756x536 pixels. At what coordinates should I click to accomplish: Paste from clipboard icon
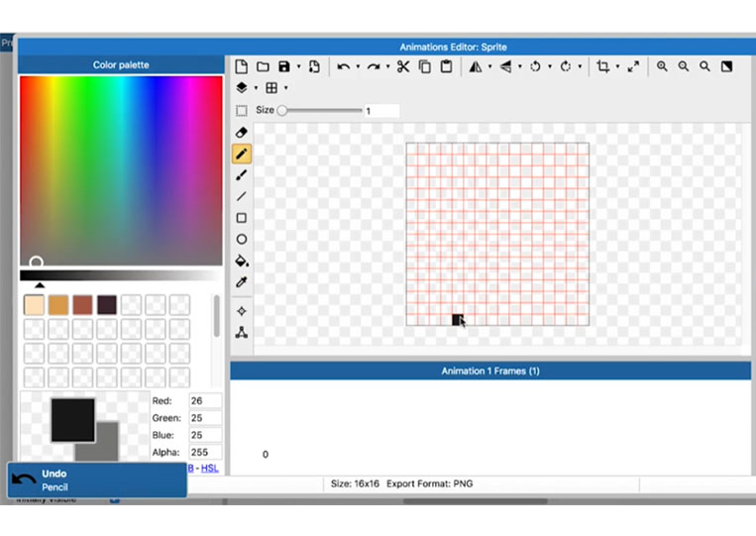(447, 66)
